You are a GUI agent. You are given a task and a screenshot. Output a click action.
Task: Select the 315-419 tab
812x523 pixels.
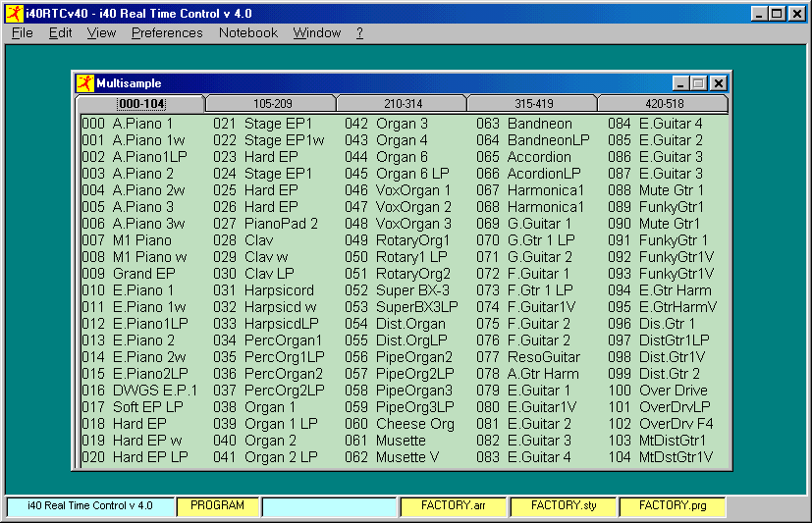[532, 103]
